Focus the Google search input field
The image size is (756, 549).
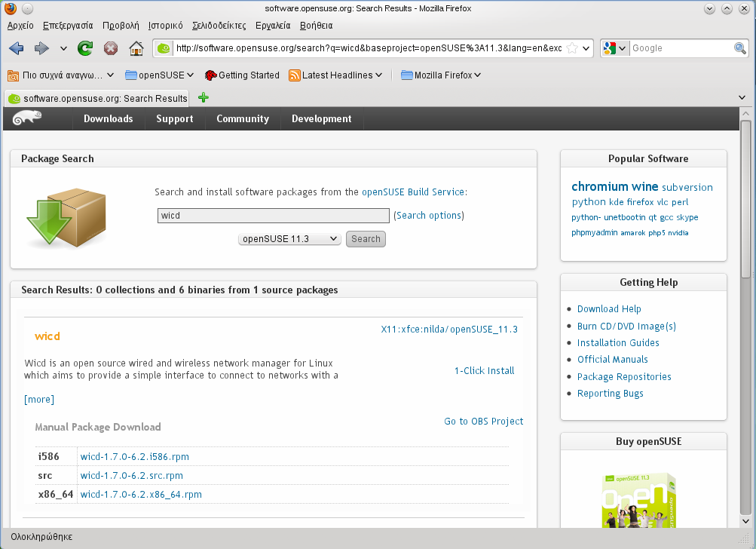tap(681, 48)
